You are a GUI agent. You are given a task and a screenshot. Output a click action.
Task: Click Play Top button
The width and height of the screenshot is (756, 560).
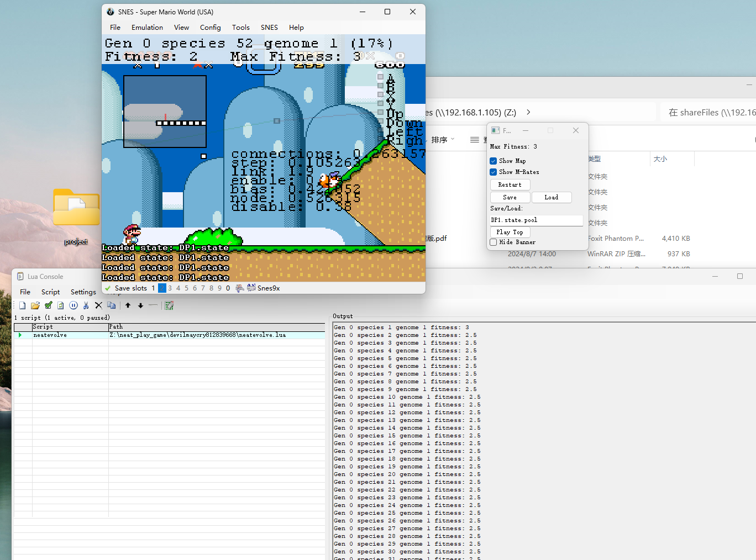[x=510, y=233]
